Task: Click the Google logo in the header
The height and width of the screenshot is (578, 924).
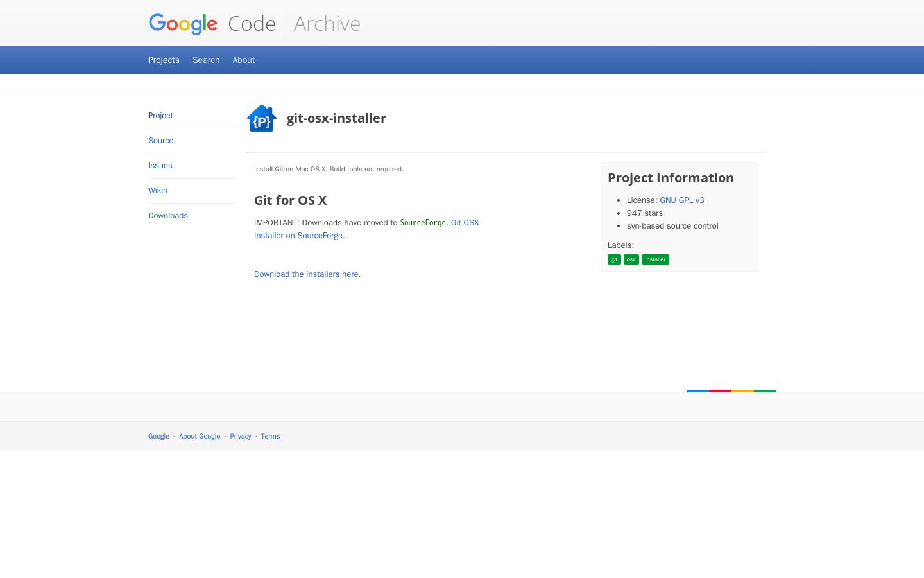Action: 183,24
